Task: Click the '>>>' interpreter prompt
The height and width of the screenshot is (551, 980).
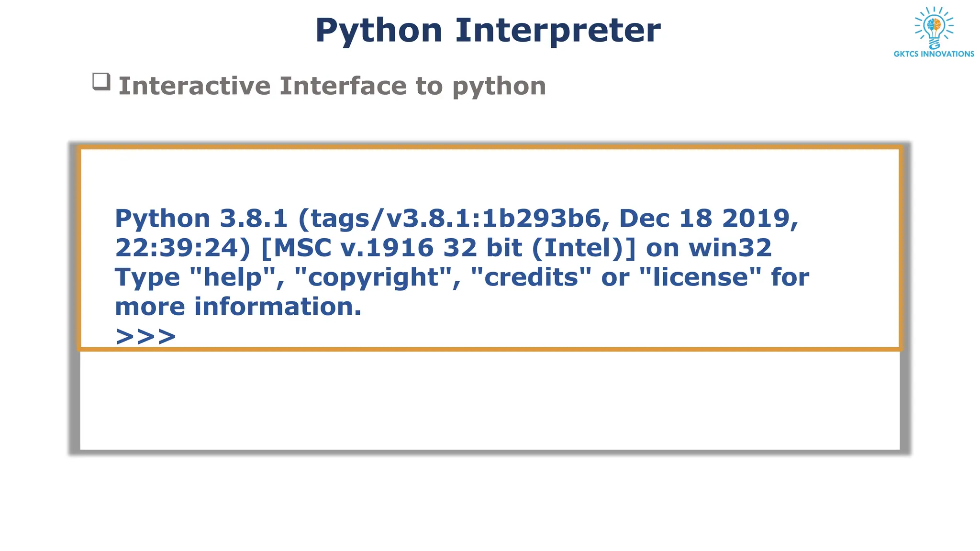Action: pos(146,337)
